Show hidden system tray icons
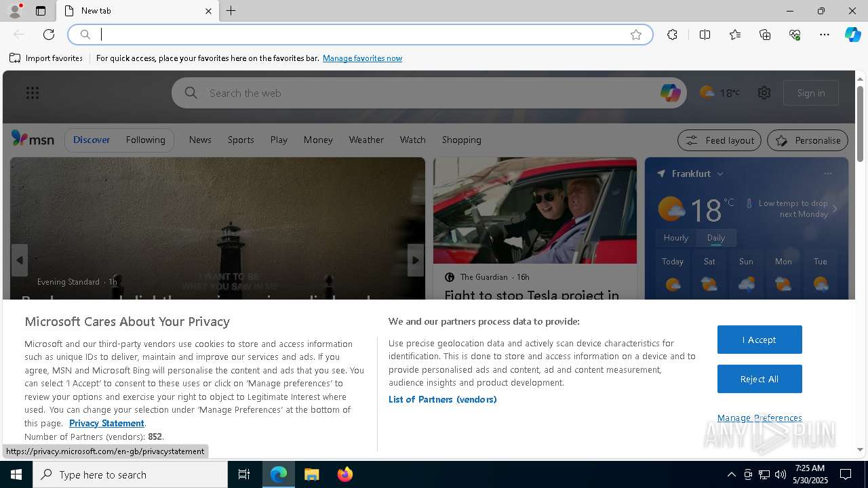Viewport: 868px width, 488px height. (x=731, y=474)
